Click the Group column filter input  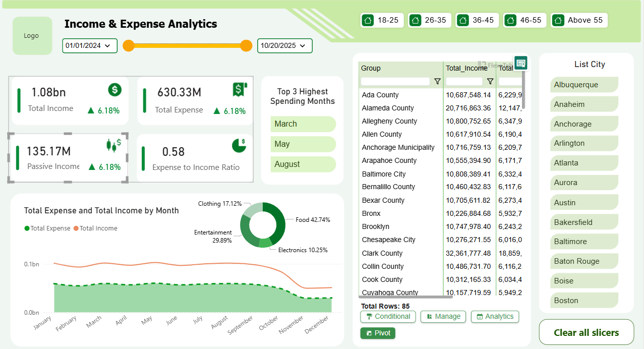pos(395,81)
